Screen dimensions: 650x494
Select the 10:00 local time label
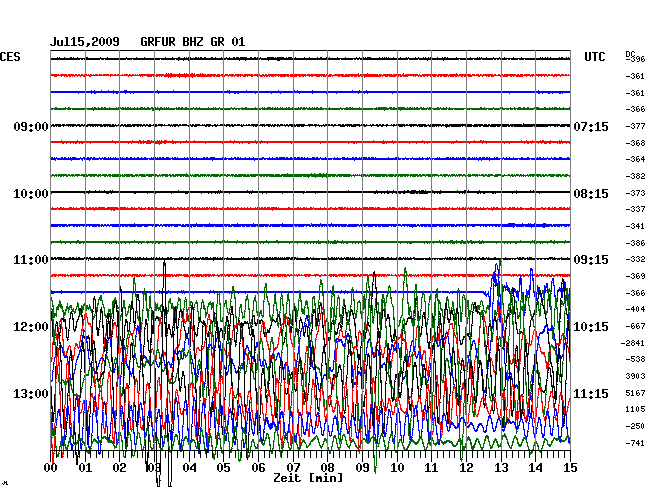coord(31,194)
